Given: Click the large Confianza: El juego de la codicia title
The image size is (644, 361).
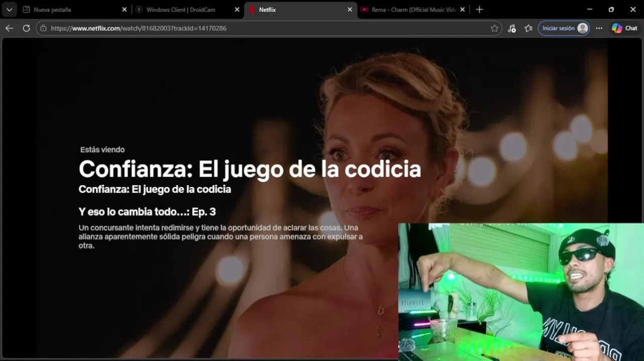Looking at the screenshot, I should point(250,169).
